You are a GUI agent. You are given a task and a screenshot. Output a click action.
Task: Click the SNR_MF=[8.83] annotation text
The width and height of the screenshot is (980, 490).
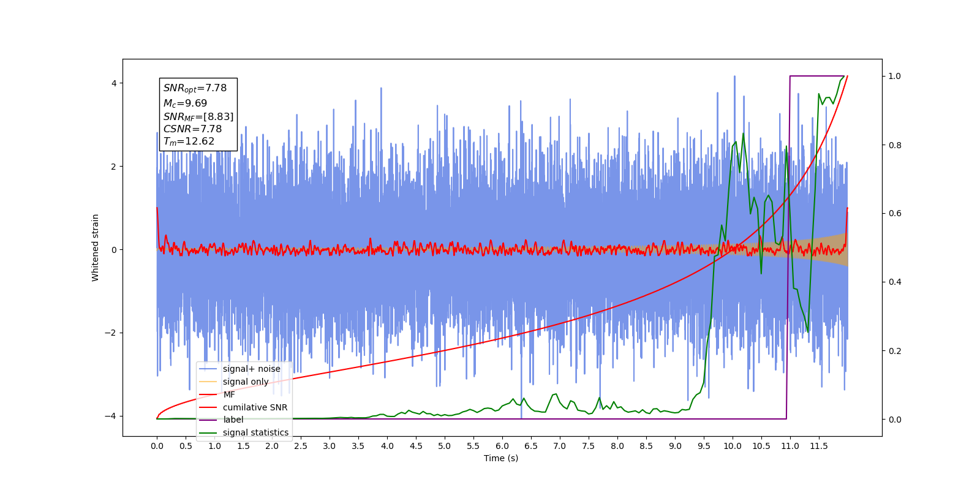(198, 116)
